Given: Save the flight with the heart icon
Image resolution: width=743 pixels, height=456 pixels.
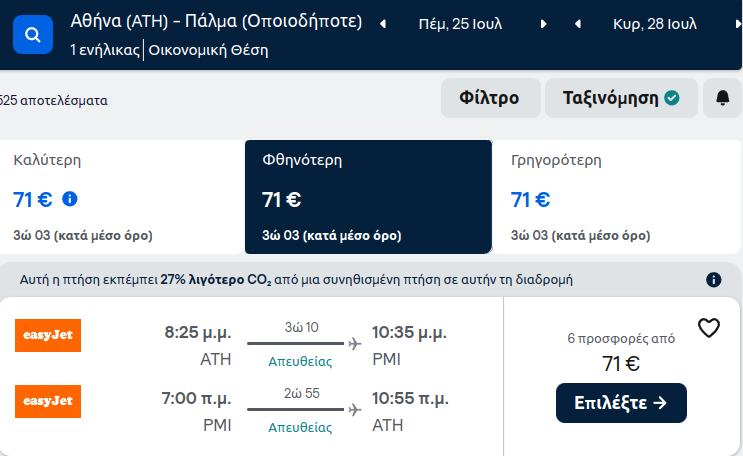Looking at the screenshot, I should point(709,328).
